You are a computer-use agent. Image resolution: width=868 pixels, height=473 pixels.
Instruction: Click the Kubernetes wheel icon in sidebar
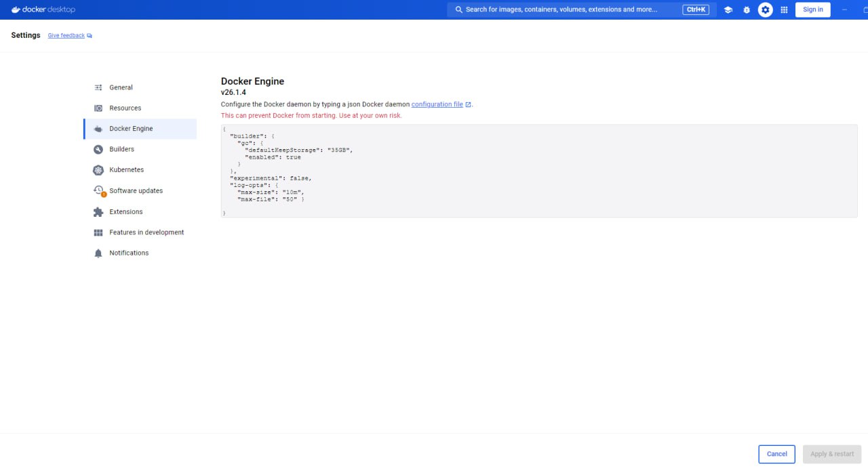98,170
